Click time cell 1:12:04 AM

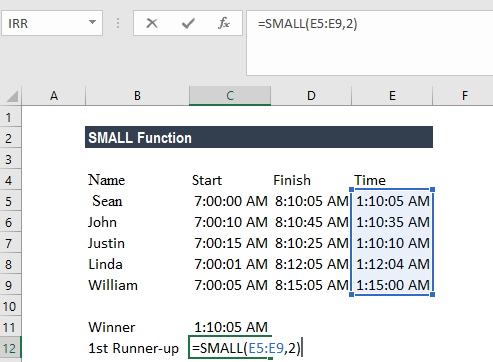tap(392, 264)
